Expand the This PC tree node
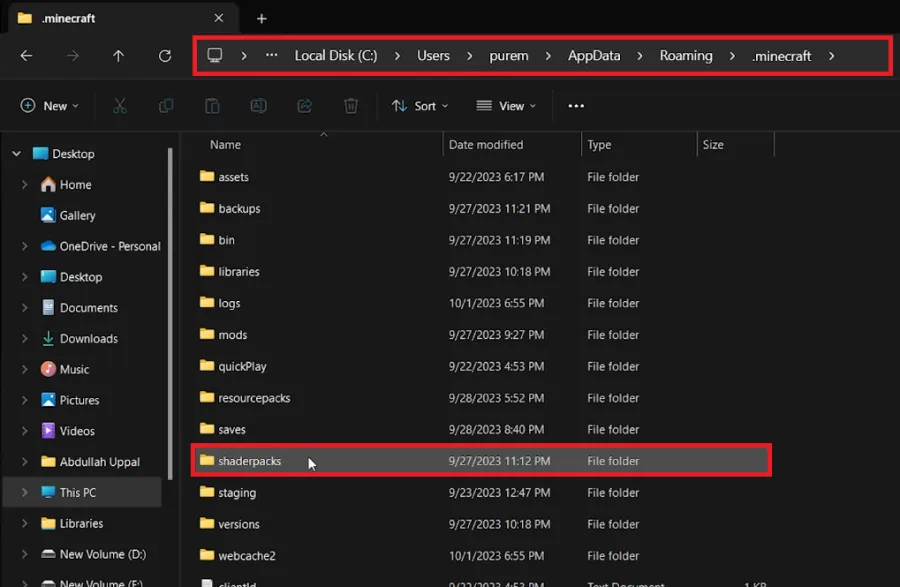The height and width of the screenshot is (587, 900). 25,492
